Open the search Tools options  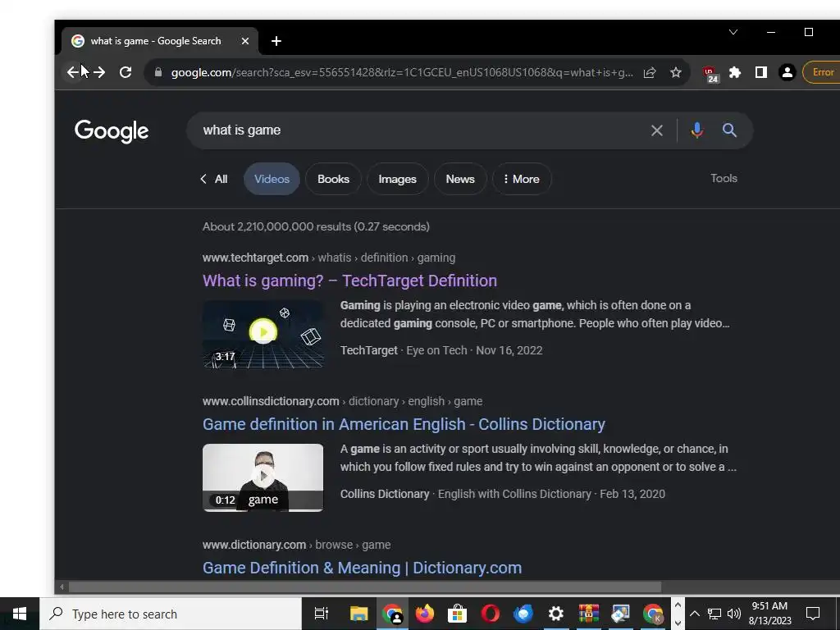point(724,178)
